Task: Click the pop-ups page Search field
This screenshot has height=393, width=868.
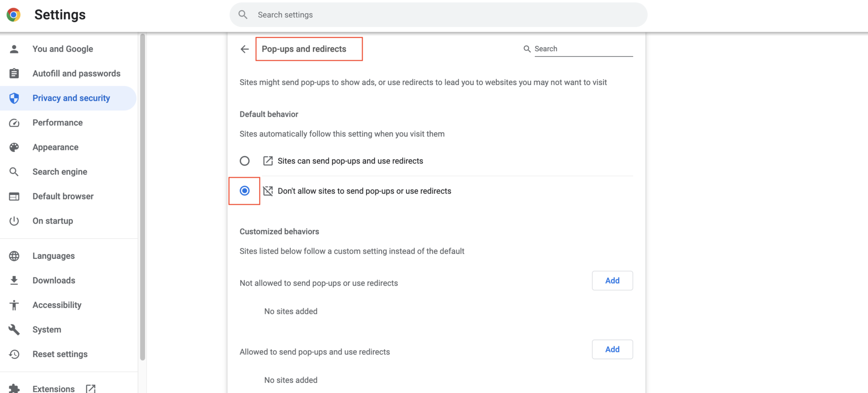Action: 583,49
